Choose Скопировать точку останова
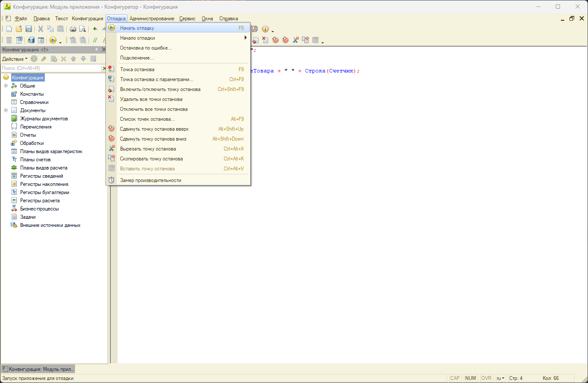This screenshot has height=383, width=588. coord(178,159)
